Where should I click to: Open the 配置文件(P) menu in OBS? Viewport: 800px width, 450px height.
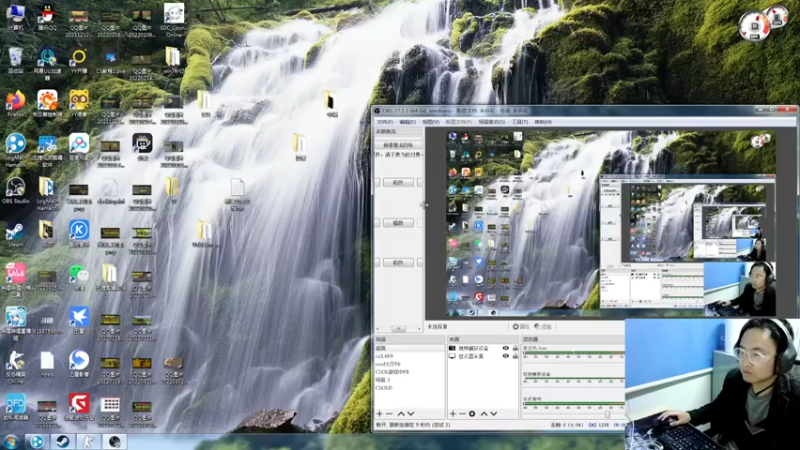(458, 122)
